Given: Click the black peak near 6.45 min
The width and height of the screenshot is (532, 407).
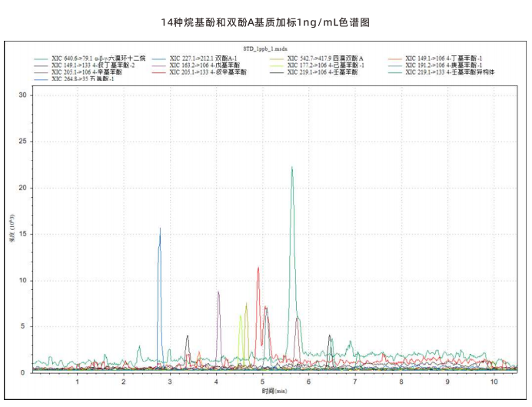Looking at the screenshot, I should pos(329,352).
